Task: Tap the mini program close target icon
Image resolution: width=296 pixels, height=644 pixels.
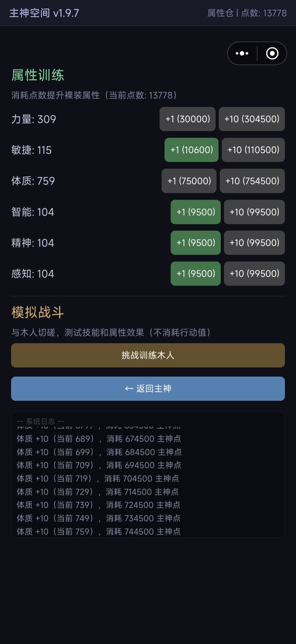Action: tap(272, 53)
